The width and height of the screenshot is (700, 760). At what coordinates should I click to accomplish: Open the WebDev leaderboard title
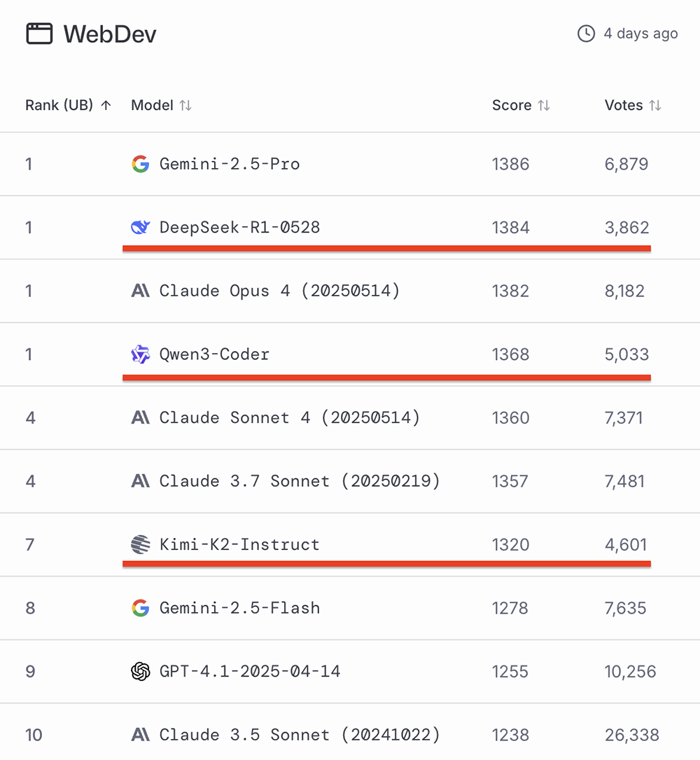tap(110, 34)
